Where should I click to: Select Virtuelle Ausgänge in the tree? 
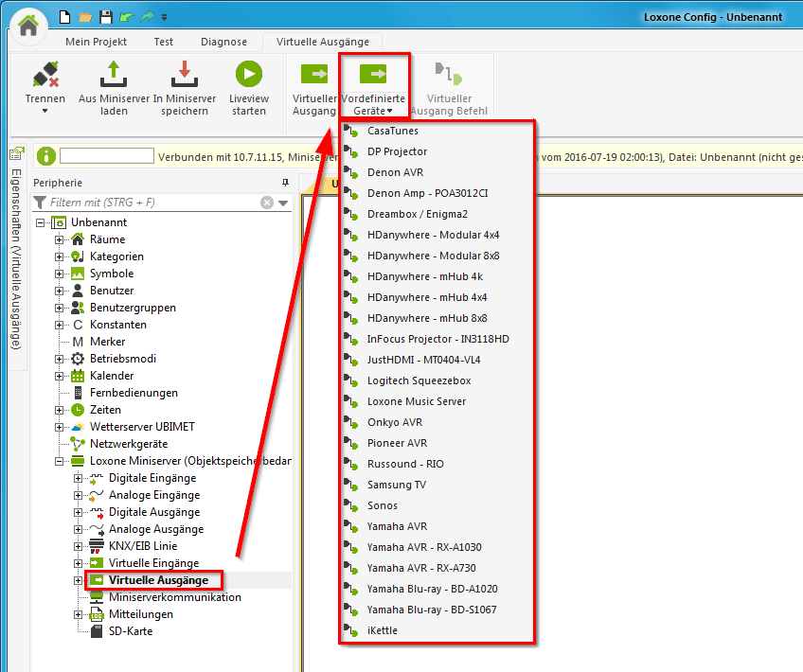158,580
